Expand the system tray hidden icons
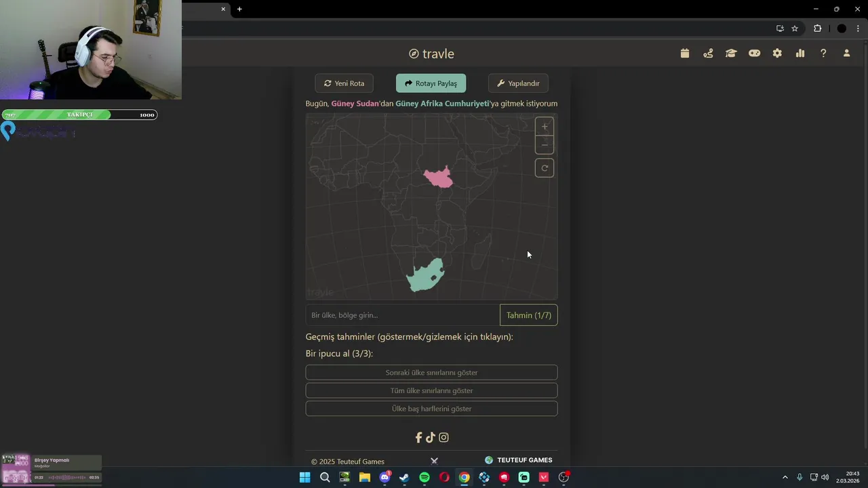This screenshot has width=868, height=488. coord(785,477)
